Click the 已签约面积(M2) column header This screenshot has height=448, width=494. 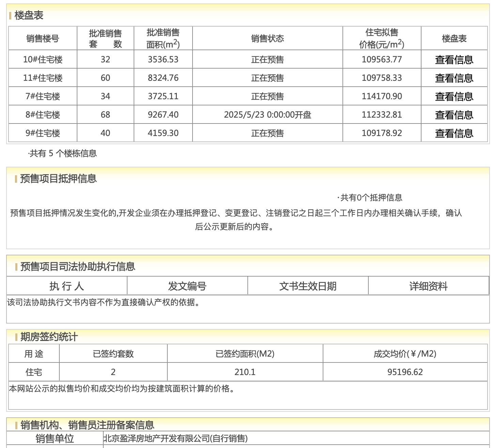tap(245, 354)
